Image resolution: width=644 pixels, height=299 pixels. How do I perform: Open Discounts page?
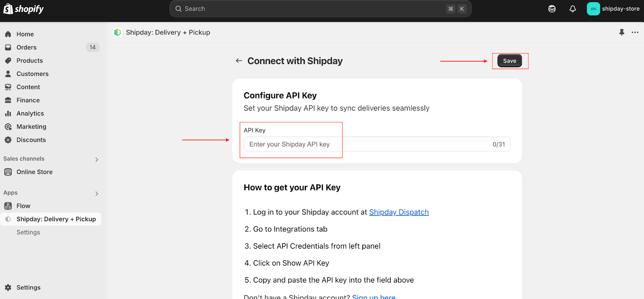pyautogui.click(x=31, y=140)
